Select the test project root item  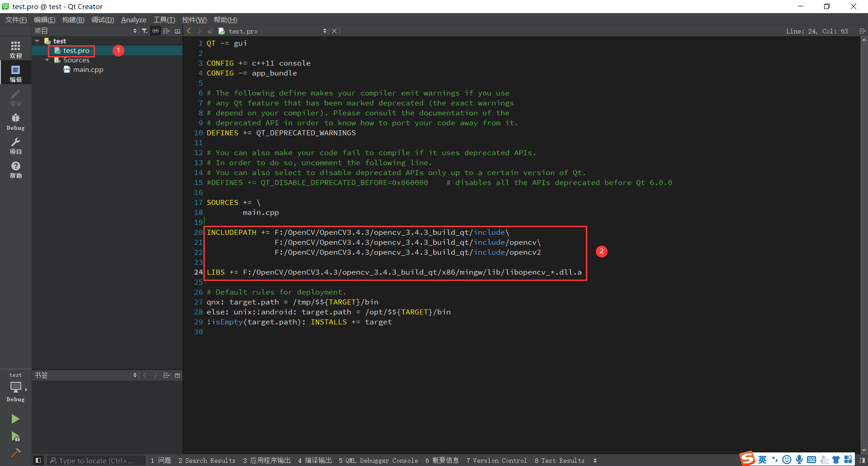[x=59, y=41]
